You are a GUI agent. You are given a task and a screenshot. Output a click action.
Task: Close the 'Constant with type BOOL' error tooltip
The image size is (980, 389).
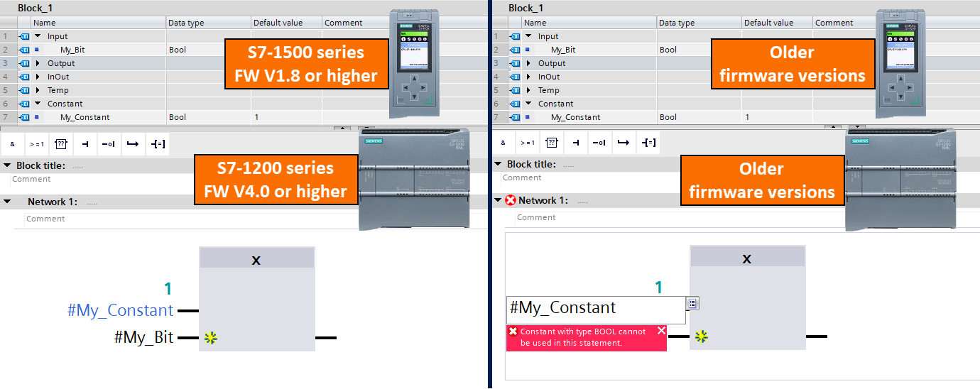click(661, 331)
